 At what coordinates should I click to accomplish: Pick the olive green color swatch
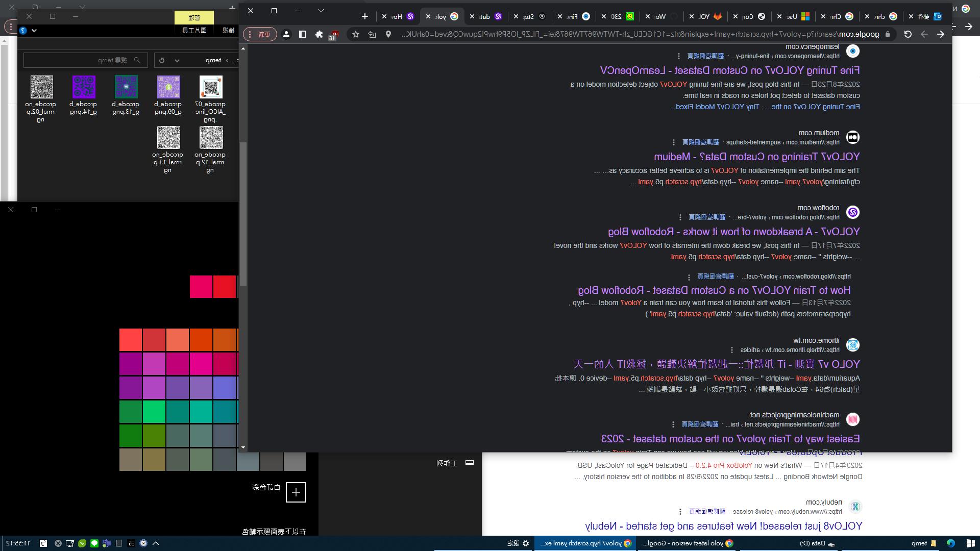pyautogui.click(x=154, y=436)
